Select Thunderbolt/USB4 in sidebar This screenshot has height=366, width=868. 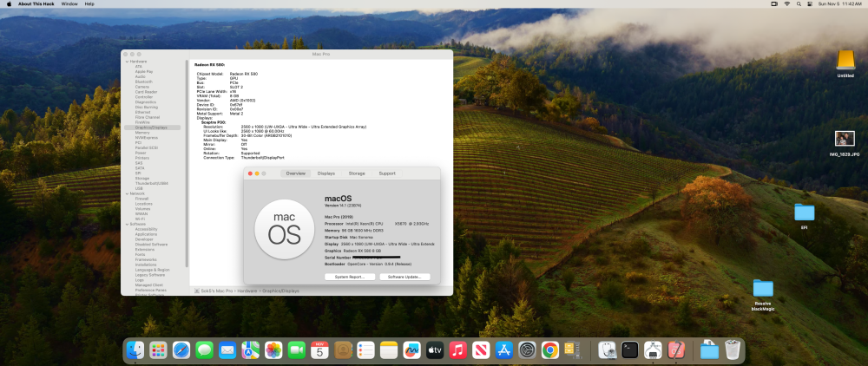click(x=152, y=184)
